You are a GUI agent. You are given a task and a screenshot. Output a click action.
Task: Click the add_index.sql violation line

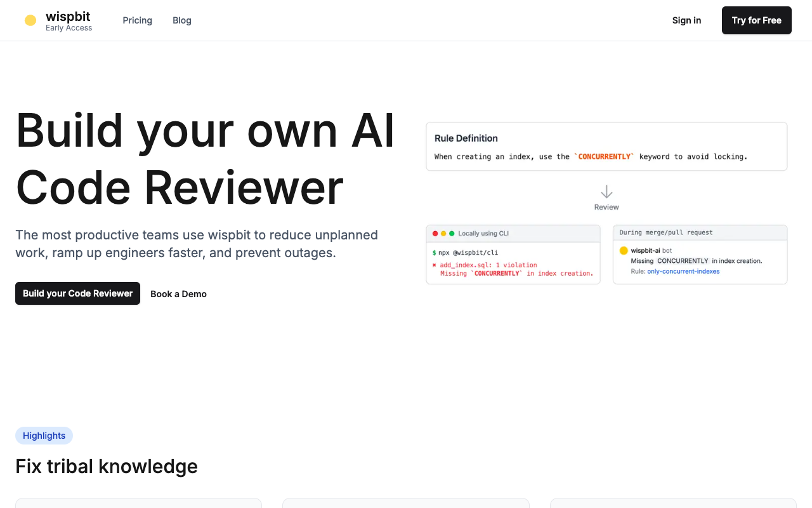488,265
